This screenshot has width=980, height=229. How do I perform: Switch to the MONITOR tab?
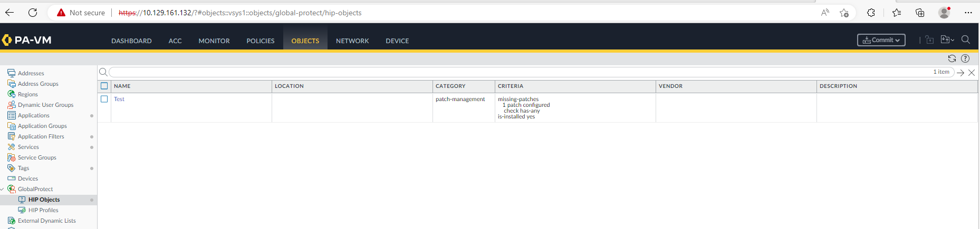pos(214,41)
